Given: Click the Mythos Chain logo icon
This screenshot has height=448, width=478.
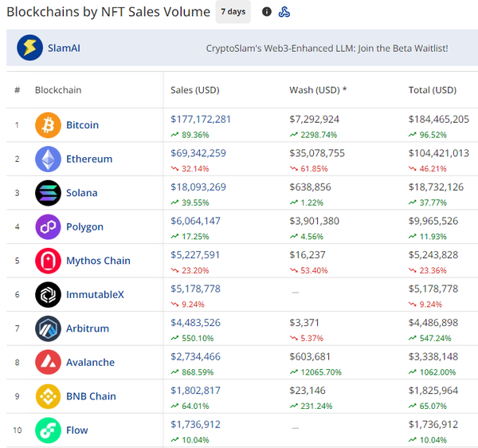Looking at the screenshot, I should [48, 261].
